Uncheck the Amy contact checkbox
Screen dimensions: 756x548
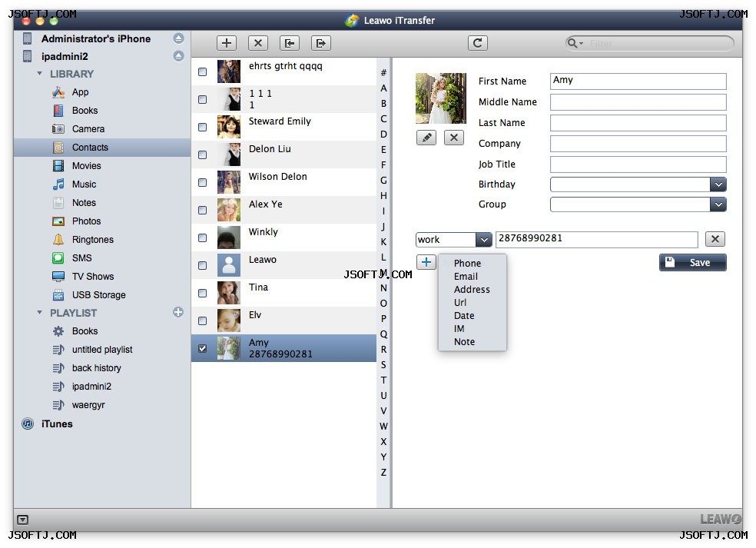[x=203, y=348]
